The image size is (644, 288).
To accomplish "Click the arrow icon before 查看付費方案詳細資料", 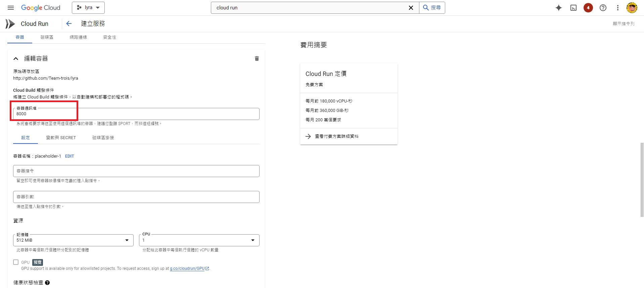I will (308, 136).
